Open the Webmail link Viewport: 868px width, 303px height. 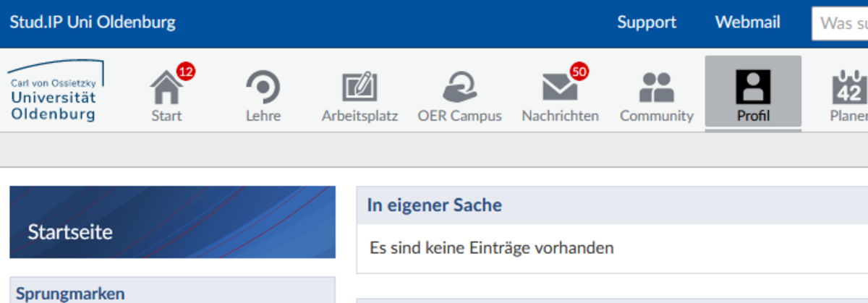click(748, 22)
